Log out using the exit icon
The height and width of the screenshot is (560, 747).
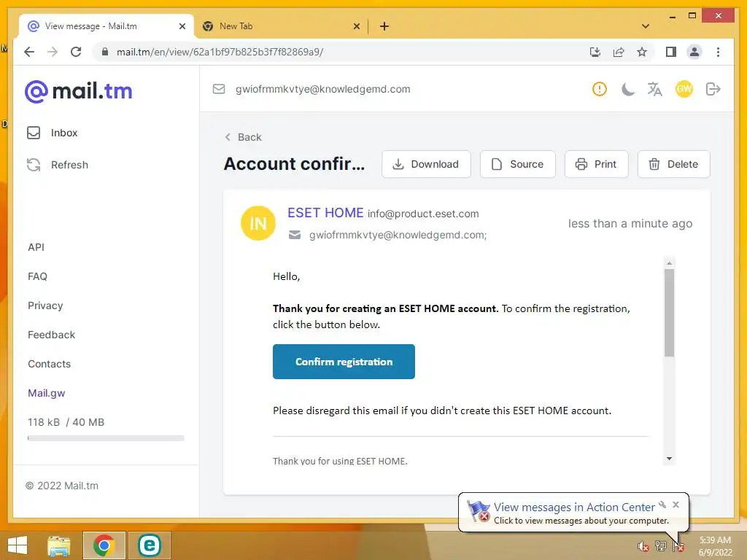click(713, 89)
